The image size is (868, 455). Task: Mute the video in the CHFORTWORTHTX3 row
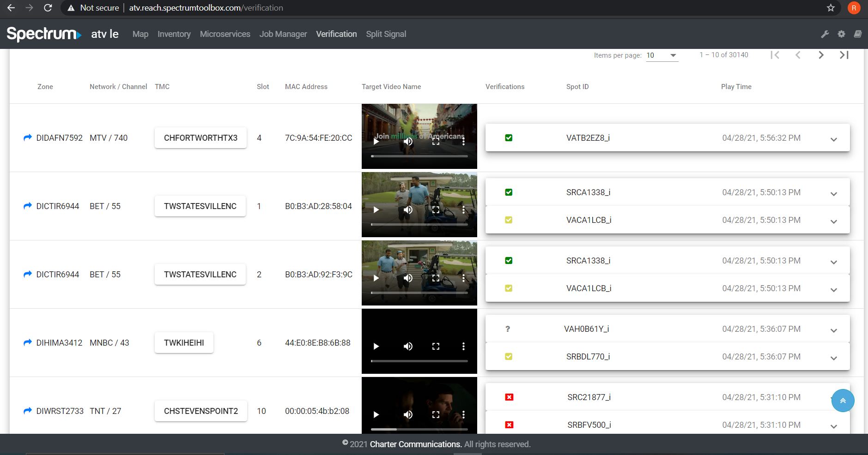coord(408,141)
